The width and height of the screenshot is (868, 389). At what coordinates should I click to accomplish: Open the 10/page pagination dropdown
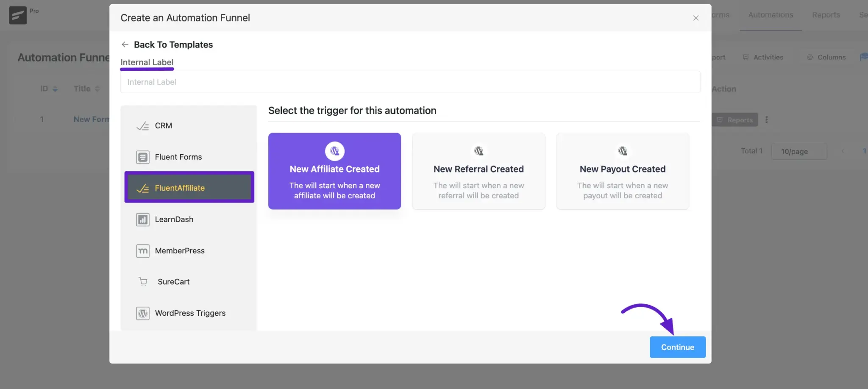pos(798,151)
